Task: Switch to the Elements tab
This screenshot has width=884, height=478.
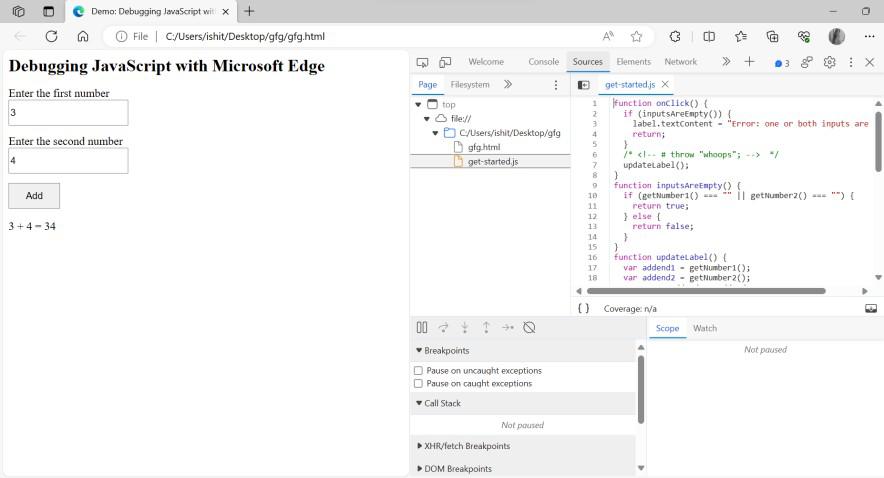Action: point(634,61)
